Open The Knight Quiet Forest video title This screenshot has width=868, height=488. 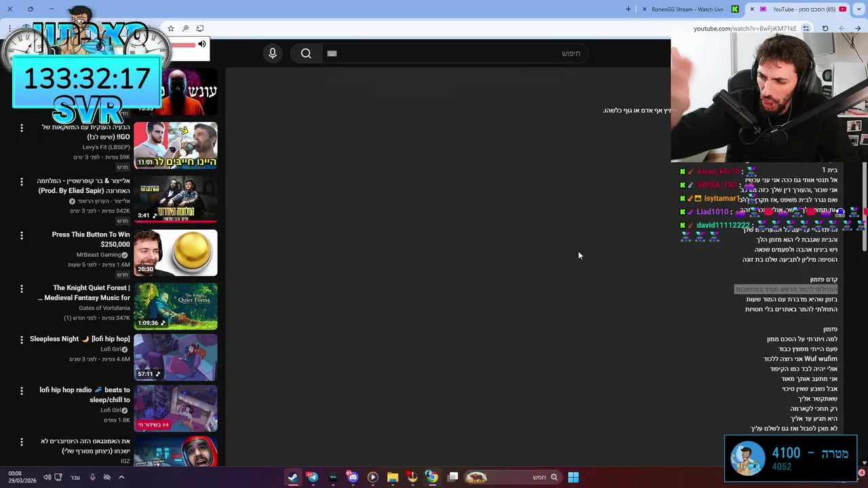[x=85, y=293]
